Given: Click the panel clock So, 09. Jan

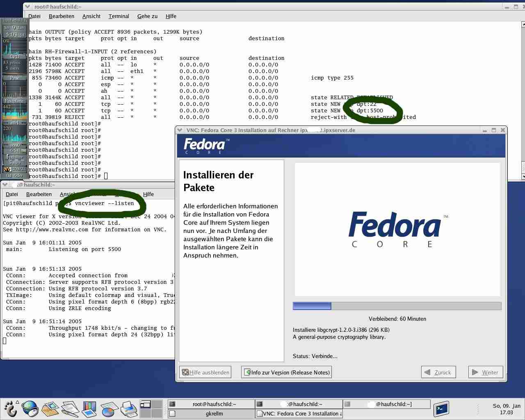Looking at the screenshot, I should pyautogui.click(x=506, y=409).
